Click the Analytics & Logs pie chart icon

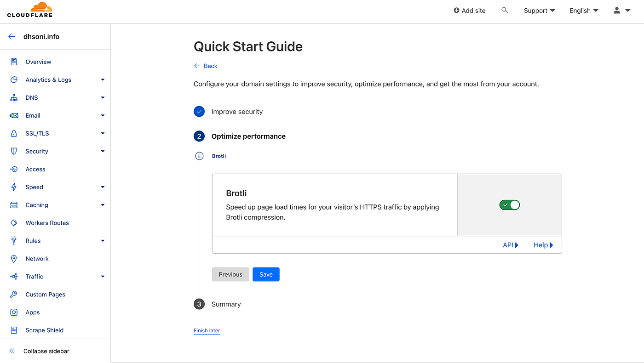coord(14,79)
